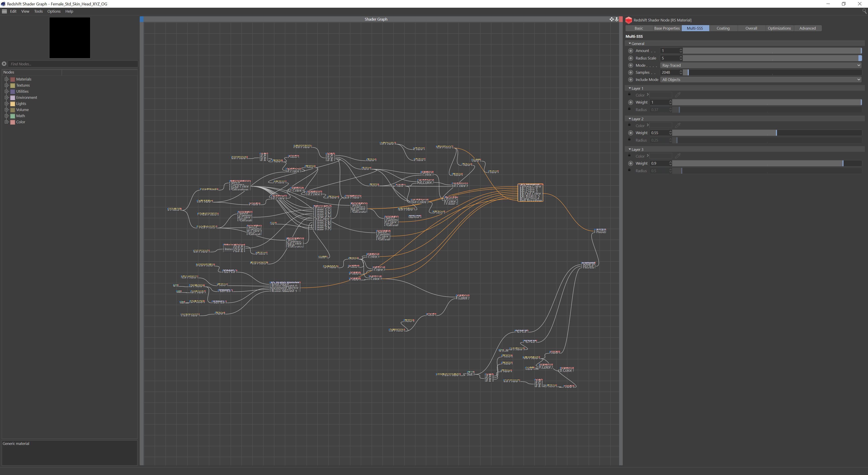The image size is (868, 475).
Task: Toggle the Layer 1 Weight enable icon
Action: pyautogui.click(x=631, y=102)
